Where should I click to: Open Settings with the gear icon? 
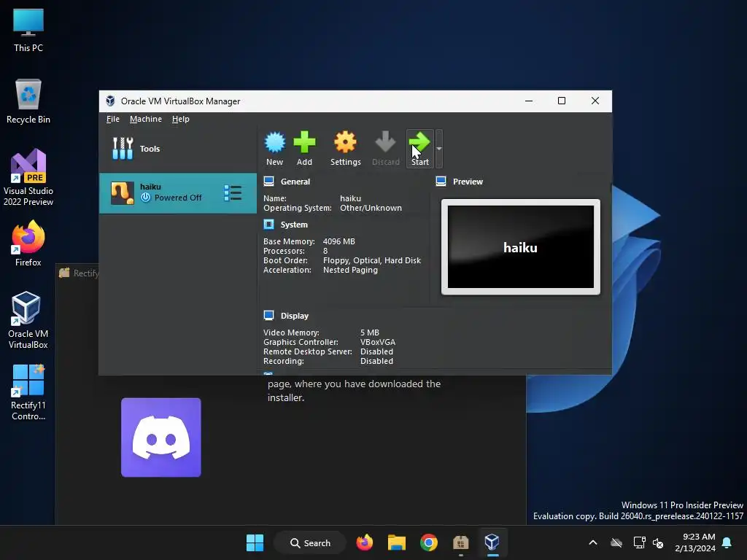(x=345, y=149)
